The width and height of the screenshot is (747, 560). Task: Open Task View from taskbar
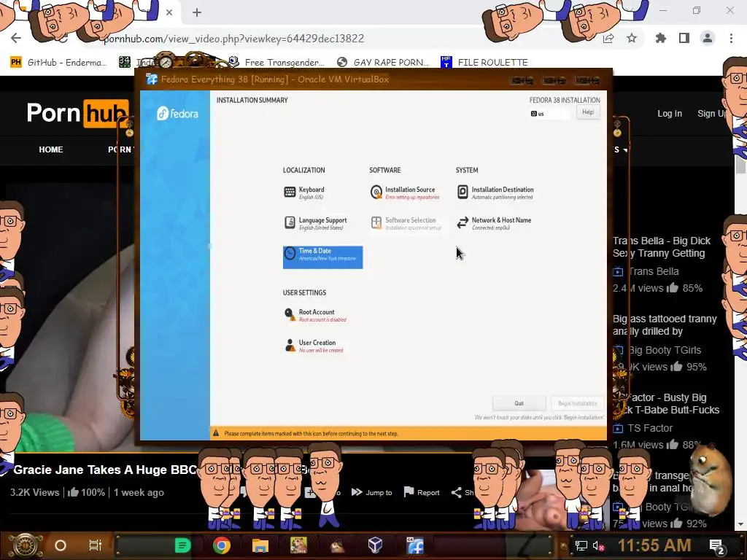coord(96,545)
